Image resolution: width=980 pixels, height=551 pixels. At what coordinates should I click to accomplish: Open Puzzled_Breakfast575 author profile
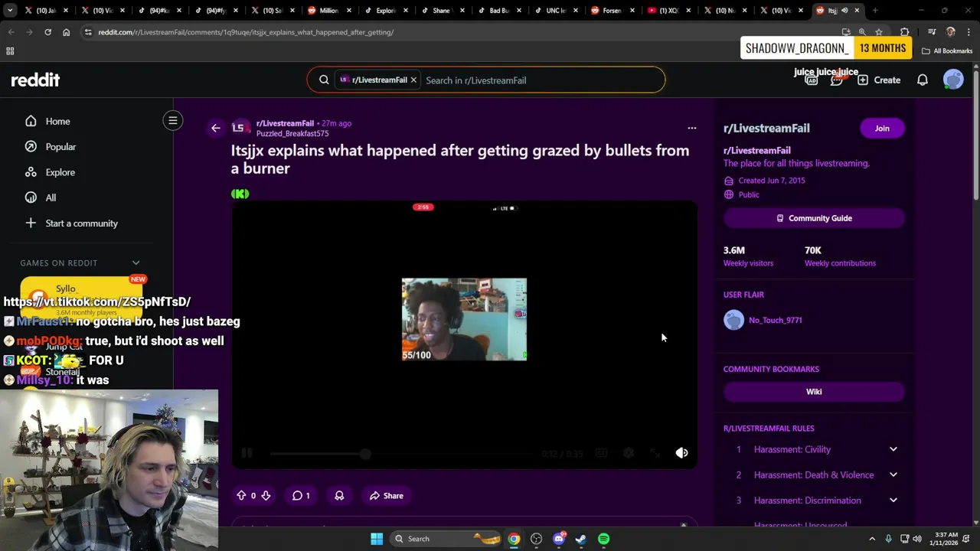point(292,133)
